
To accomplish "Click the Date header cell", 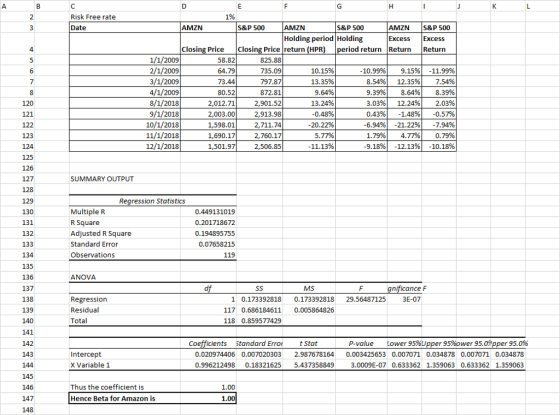I will tap(125, 28).
